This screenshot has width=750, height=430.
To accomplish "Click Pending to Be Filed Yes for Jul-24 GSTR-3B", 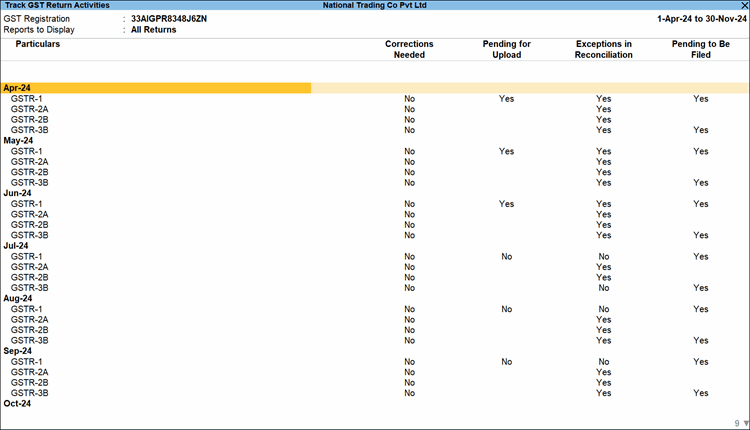I will click(x=700, y=288).
